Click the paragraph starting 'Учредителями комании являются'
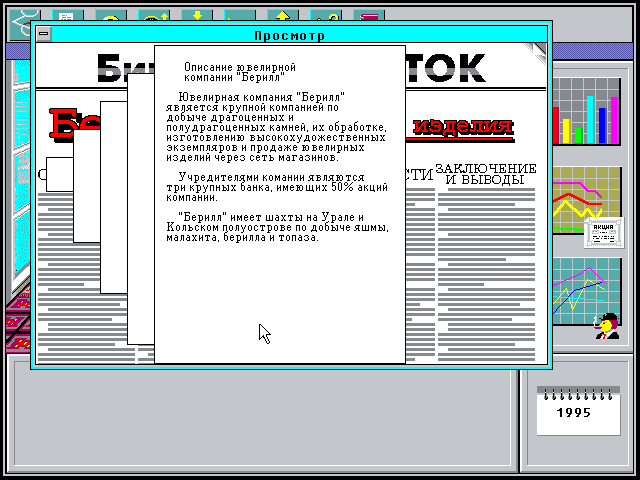Viewport: 640px width, 480px height. pyautogui.click(x=277, y=187)
